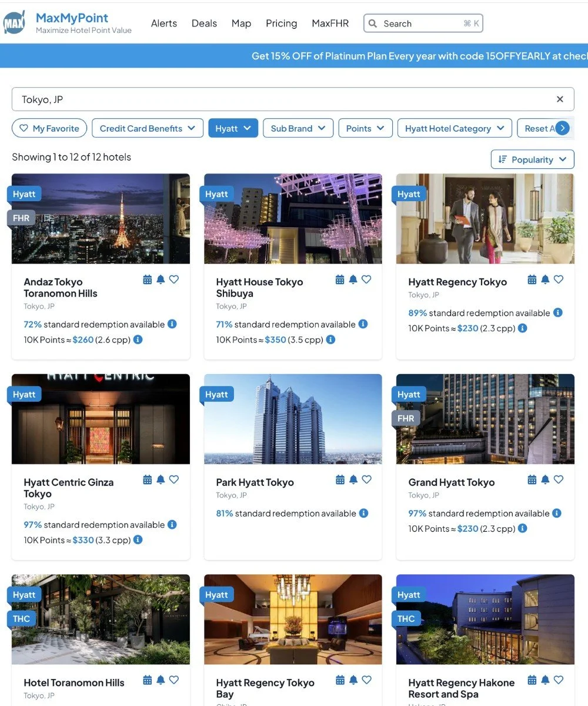Set alert bell for Hyatt House Tokyo Shibuya

[x=353, y=279]
